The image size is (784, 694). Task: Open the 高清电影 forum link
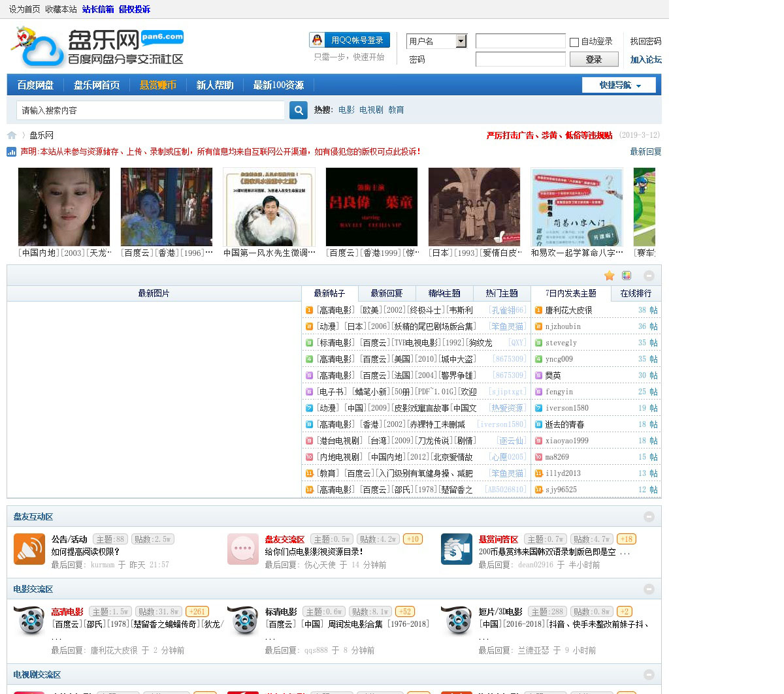(67, 612)
